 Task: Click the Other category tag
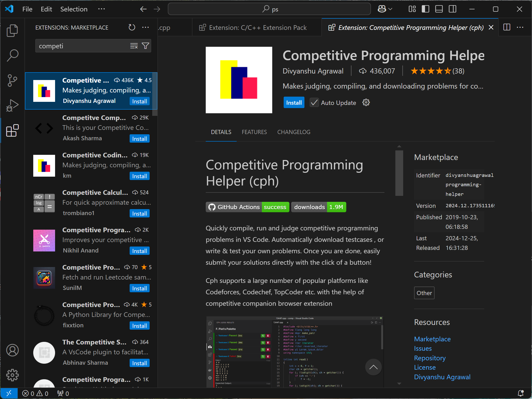click(424, 293)
